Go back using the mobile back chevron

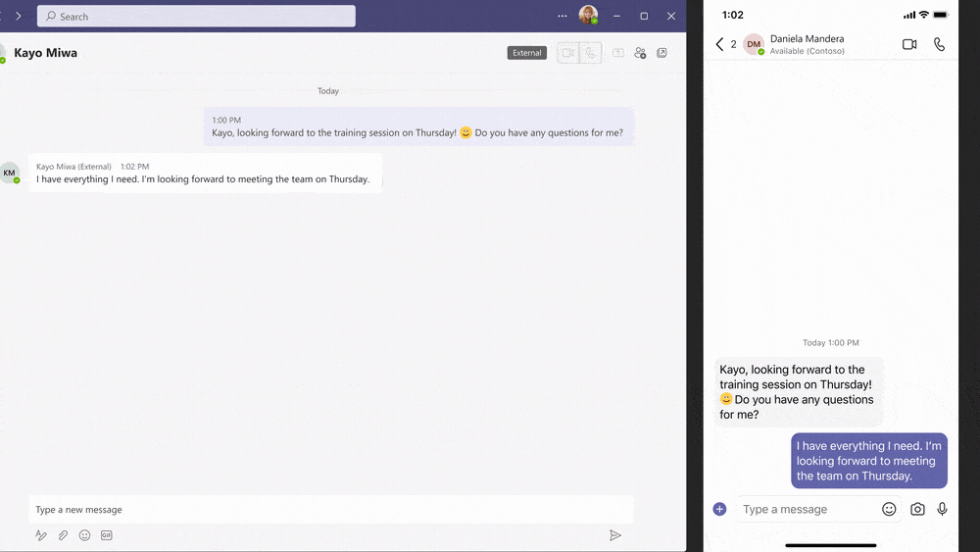coord(719,44)
